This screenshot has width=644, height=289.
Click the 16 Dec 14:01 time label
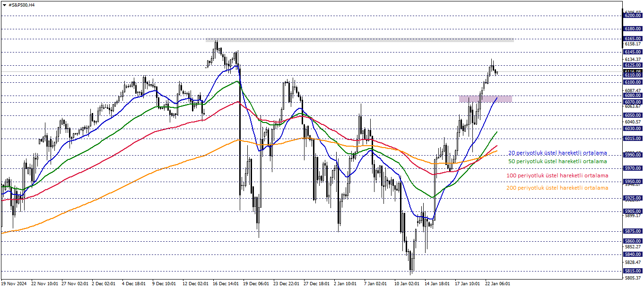[x=226, y=284]
